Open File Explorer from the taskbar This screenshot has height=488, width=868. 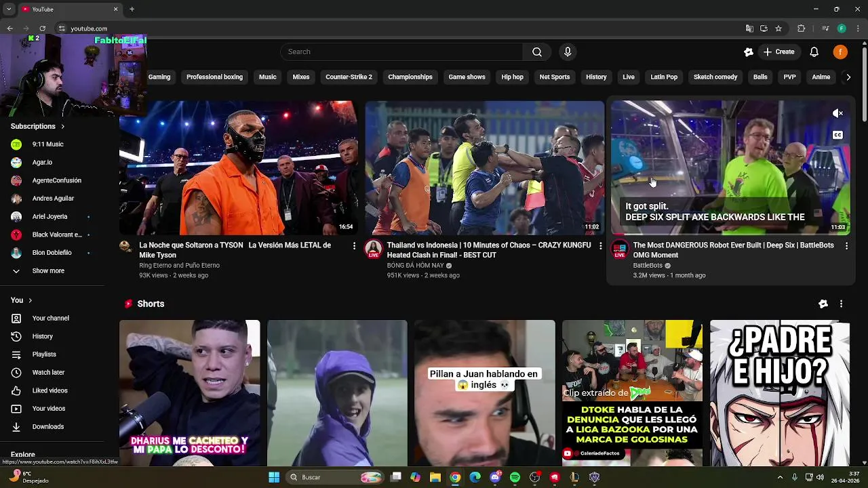[x=435, y=477]
